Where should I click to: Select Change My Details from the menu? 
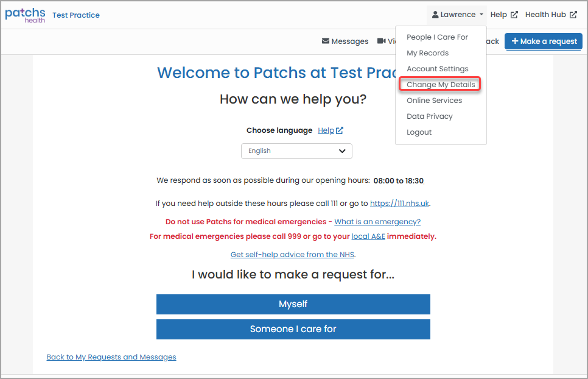tap(439, 84)
